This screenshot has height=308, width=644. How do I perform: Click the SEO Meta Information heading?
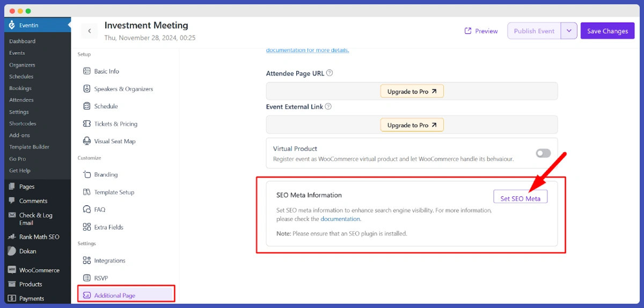[309, 195]
